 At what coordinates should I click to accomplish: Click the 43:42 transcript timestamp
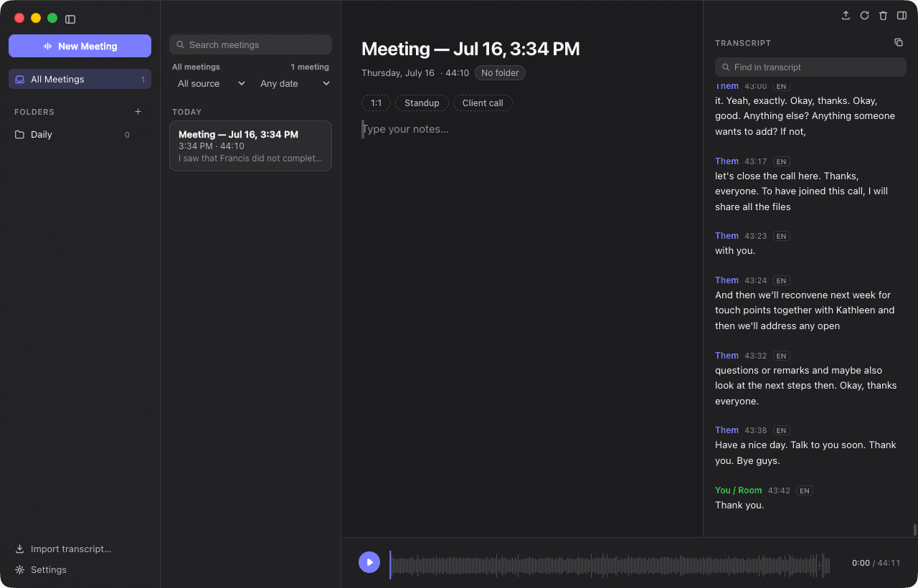tap(779, 491)
